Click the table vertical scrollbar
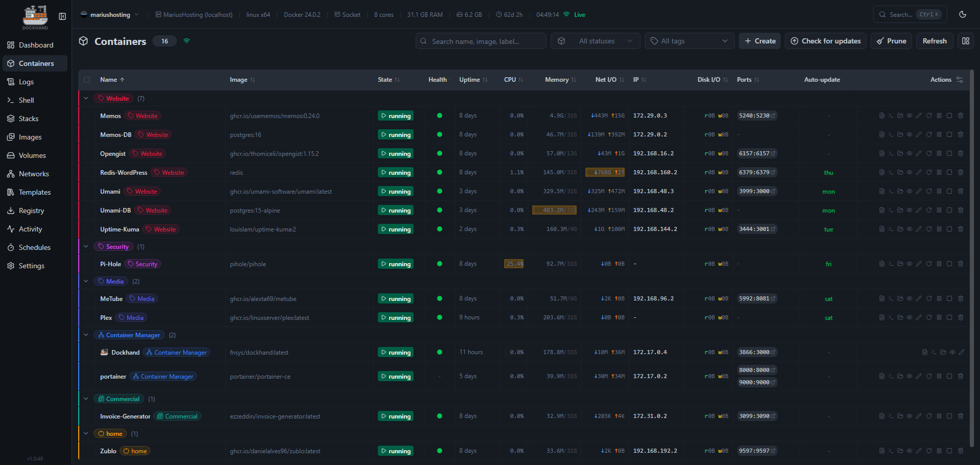The image size is (980, 465). click(x=972, y=258)
